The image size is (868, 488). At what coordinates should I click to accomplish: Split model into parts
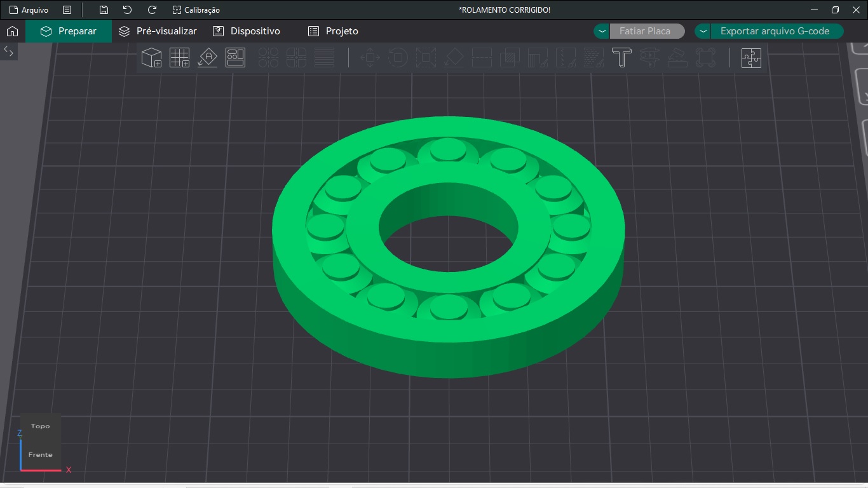(297, 58)
